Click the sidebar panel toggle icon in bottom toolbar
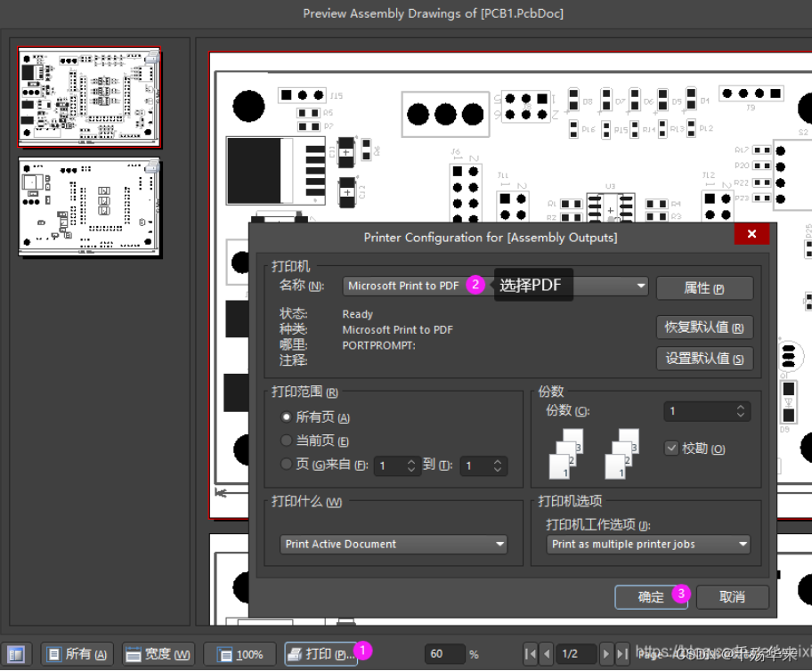This screenshot has height=671, width=812. tap(16, 654)
